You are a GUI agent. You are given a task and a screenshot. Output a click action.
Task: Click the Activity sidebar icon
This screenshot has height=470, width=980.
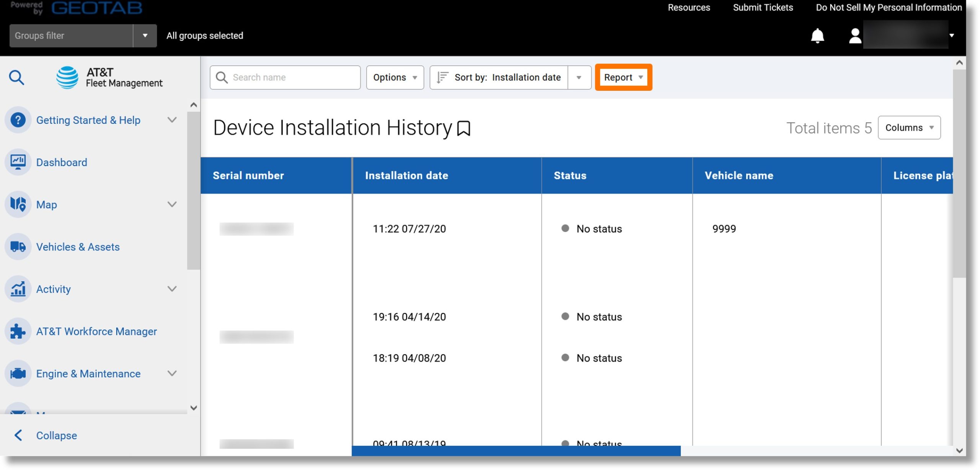click(x=19, y=289)
